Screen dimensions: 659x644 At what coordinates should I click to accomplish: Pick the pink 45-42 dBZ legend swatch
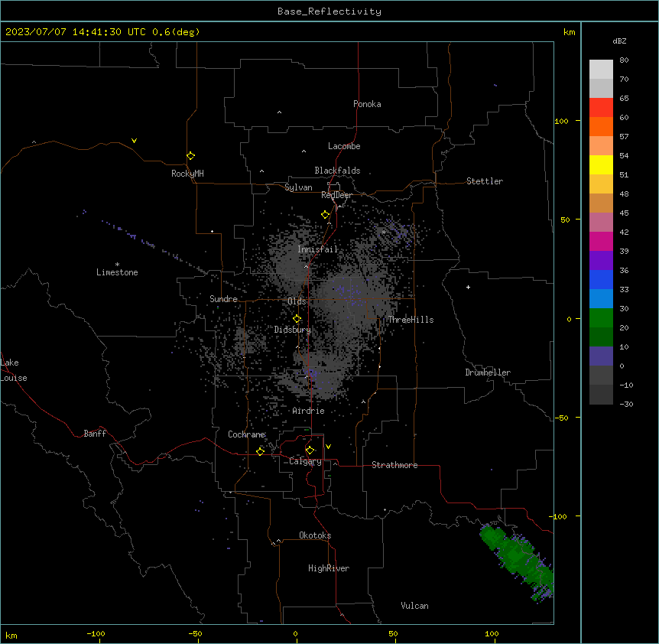point(601,223)
